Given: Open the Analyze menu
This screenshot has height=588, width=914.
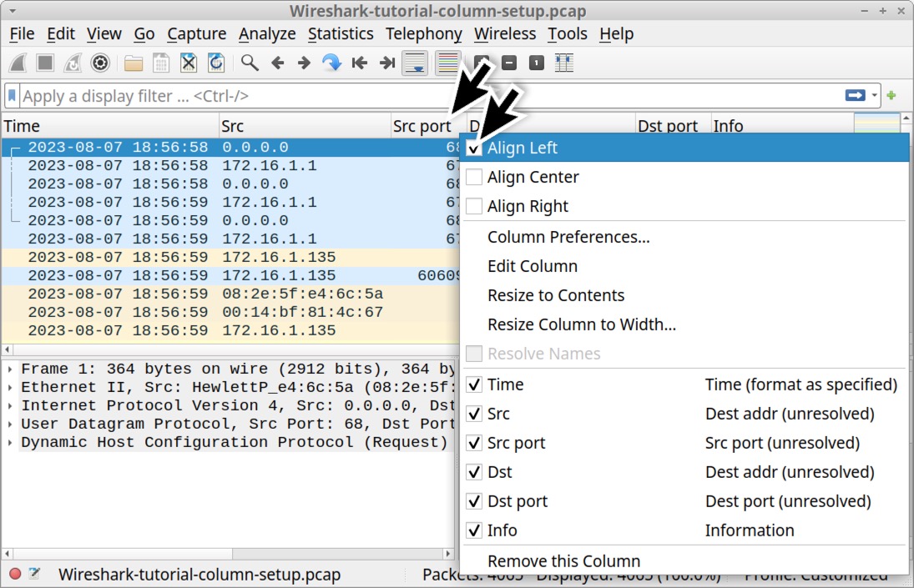Looking at the screenshot, I should pyautogui.click(x=267, y=33).
